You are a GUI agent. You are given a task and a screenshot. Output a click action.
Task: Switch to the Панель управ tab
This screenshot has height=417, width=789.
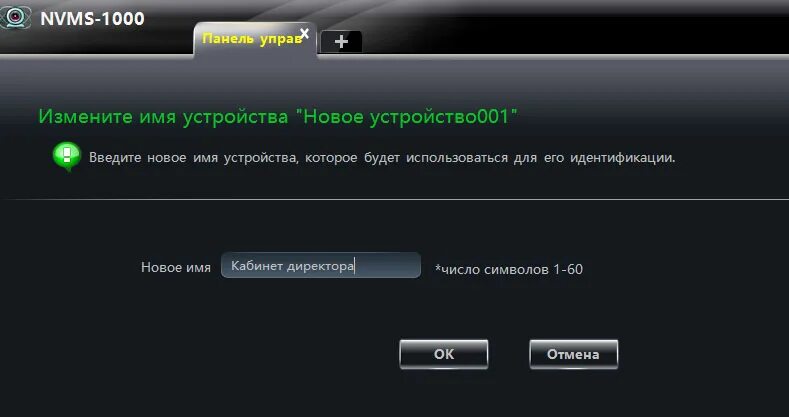coord(250,40)
